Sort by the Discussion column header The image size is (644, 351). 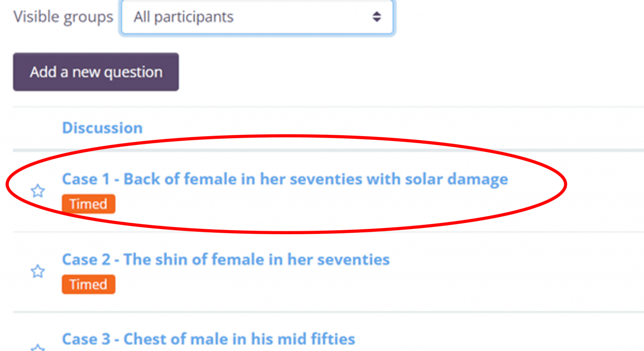[102, 128]
